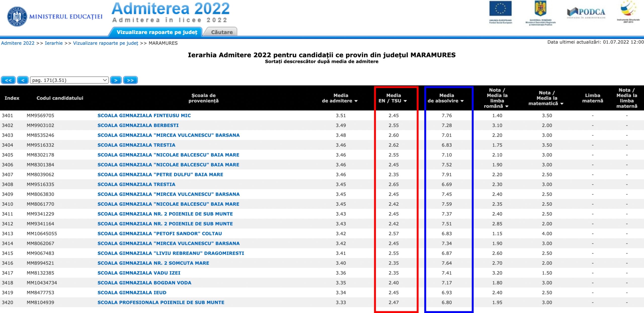
Task: Open SCOALA GIMNAZIALA NR. 2 SOMCUTA MARE link
Action: click(x=153, y=263)
